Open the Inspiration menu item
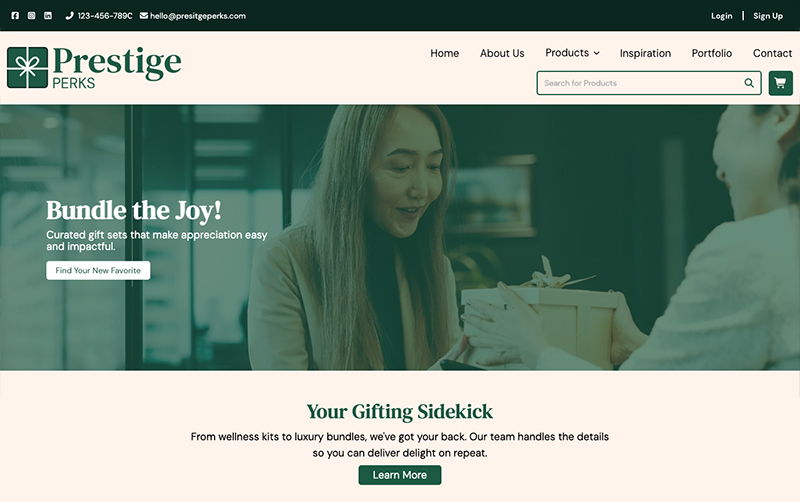The height and width of the screenshot is (502, 800). [645, 53]
